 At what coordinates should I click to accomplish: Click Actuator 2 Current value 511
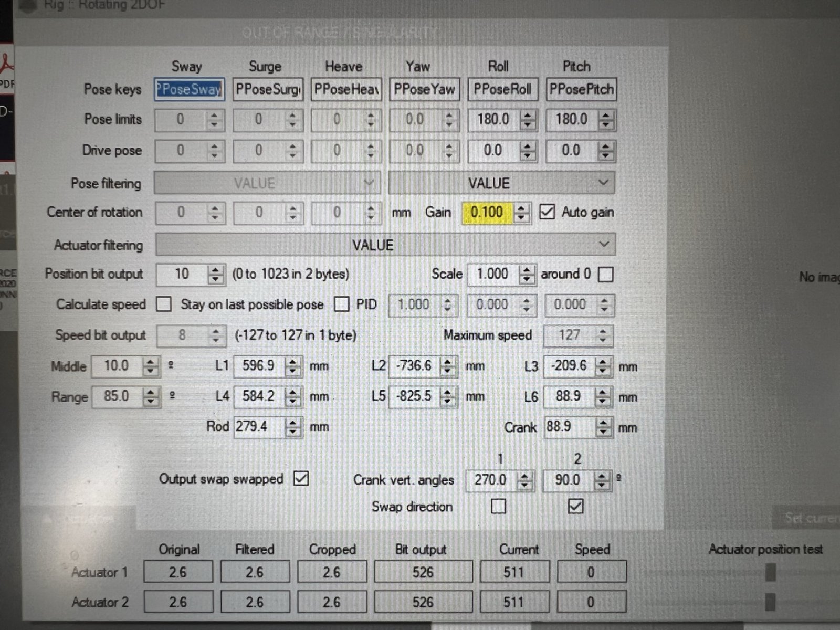514,602
